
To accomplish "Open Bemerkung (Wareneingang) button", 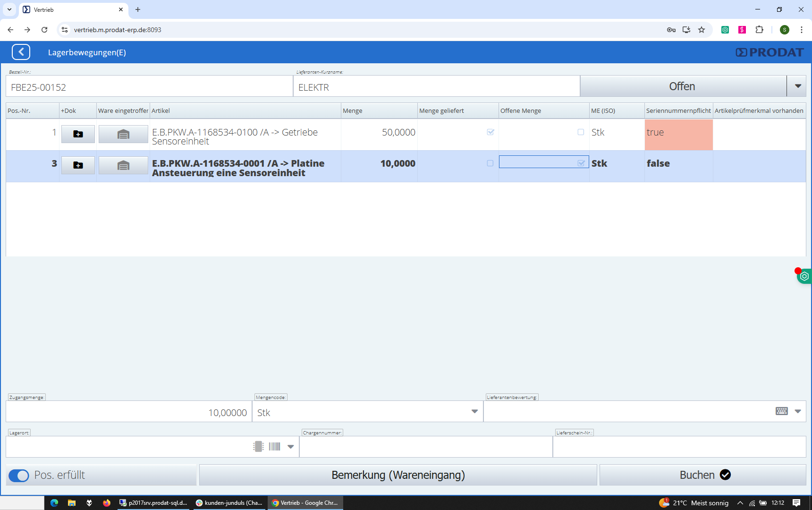I will tap(398, 475).
